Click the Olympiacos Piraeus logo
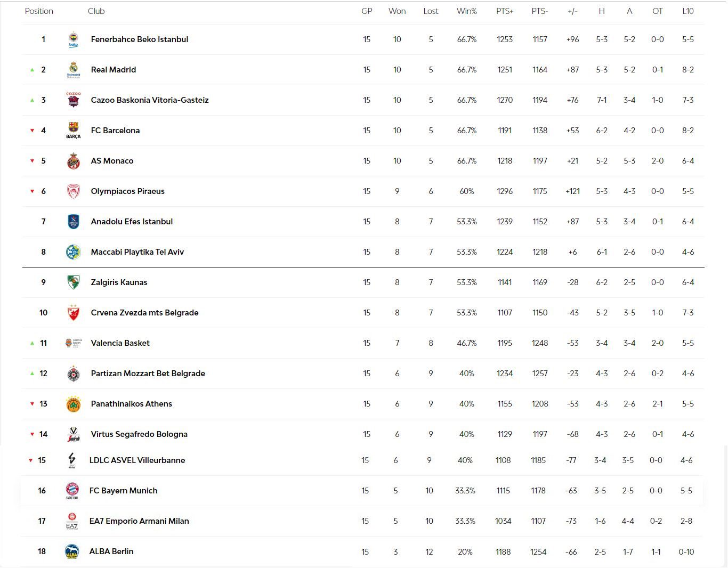The height and width of the screenshot is (568, 728). click(x=74, y=191)
